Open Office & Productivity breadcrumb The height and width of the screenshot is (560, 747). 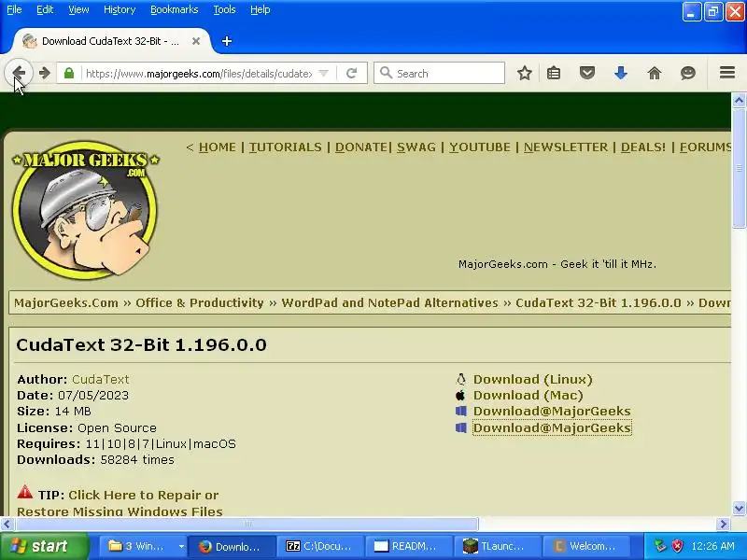pos(200,302)
